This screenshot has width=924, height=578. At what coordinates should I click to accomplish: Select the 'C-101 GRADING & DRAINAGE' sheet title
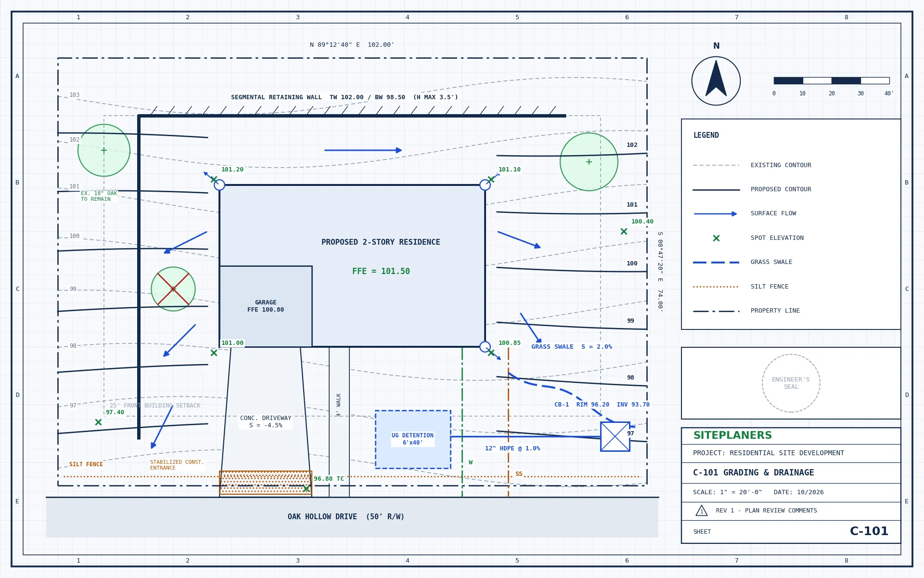click(754, 473)
